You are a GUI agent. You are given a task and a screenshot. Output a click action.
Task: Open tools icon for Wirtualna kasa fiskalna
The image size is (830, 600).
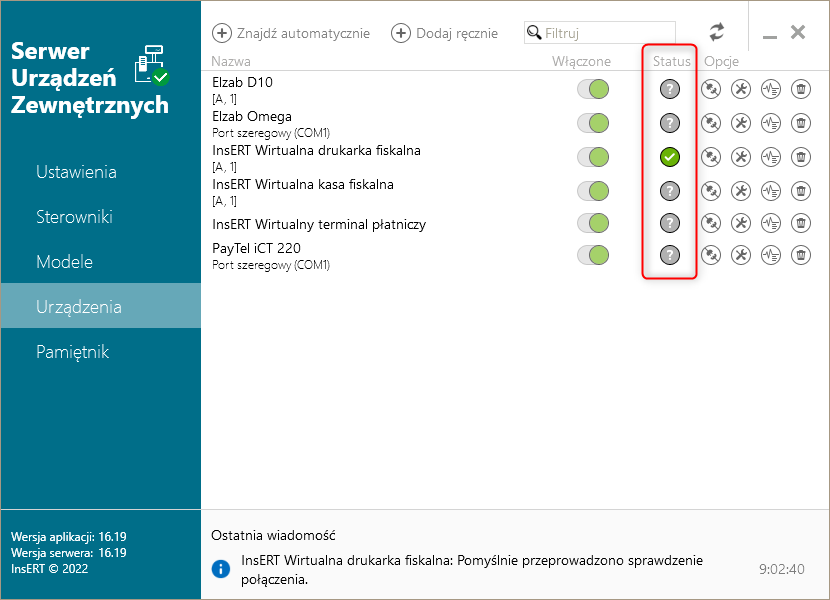click(x=741, y=191)
